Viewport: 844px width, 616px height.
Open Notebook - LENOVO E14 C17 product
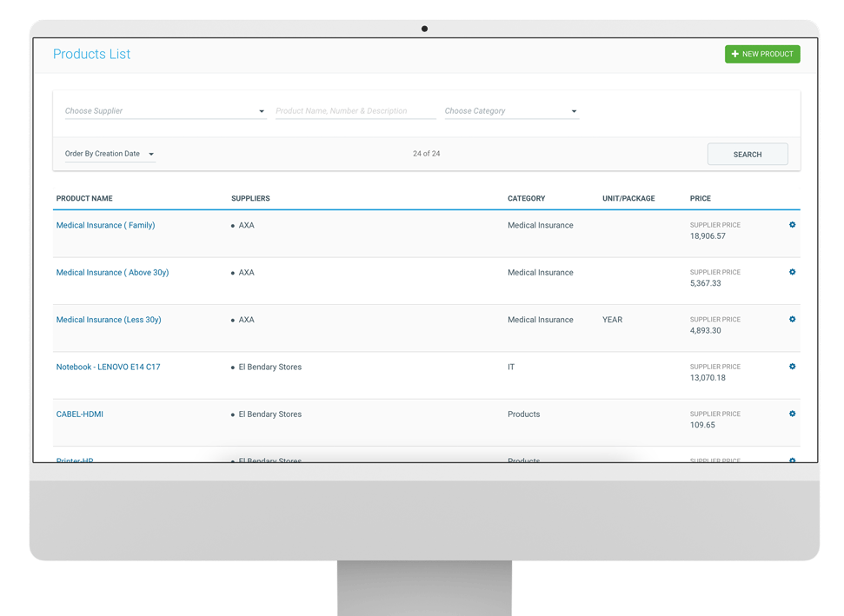tap(108, 367)
